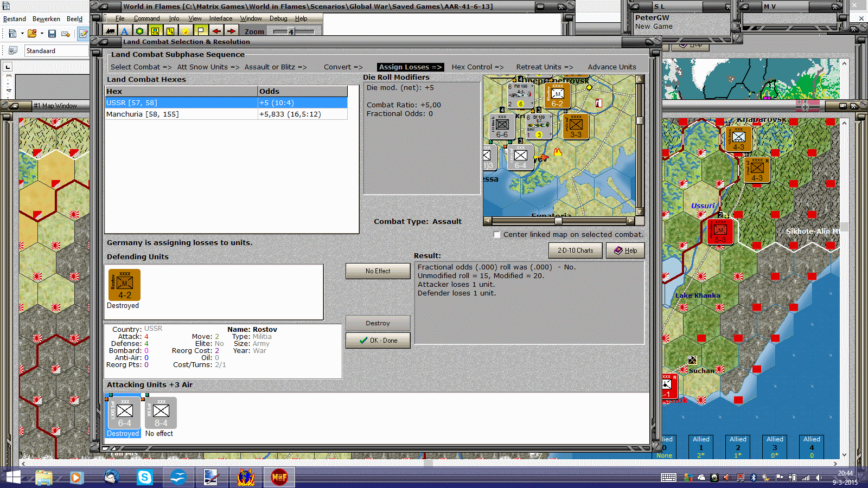Open the Interface menu
This screenshot has width=868, height=488.
[221, 18]
